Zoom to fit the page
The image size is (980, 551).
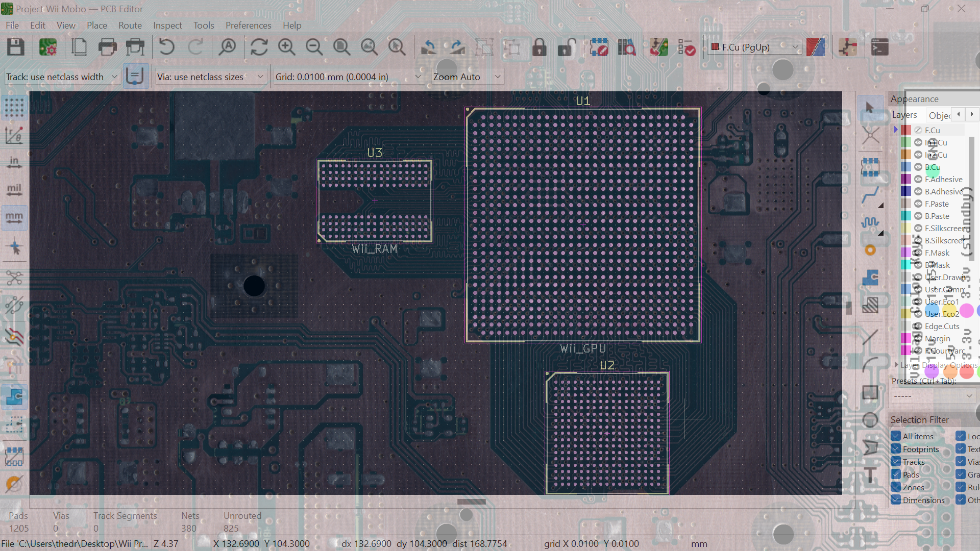[x=342, y=47]
